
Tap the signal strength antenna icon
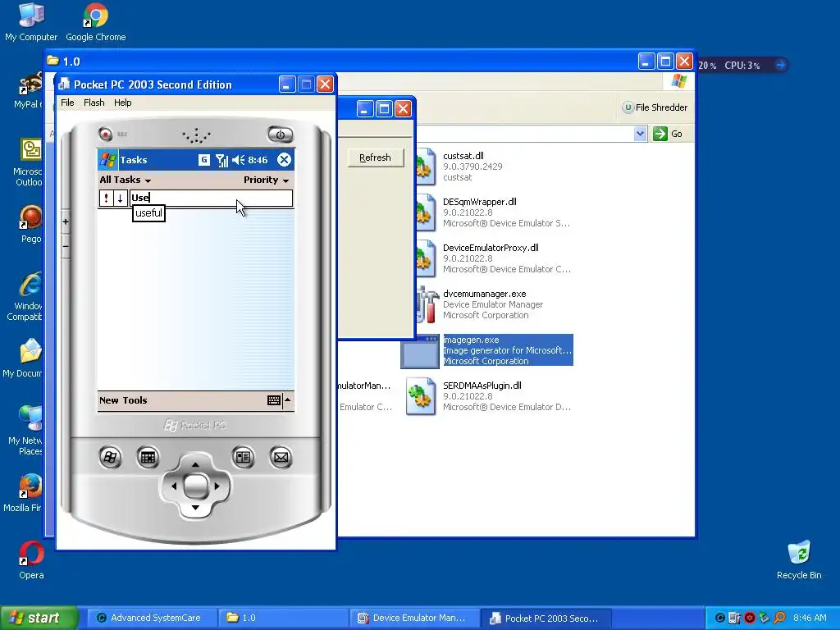[221, 160]
